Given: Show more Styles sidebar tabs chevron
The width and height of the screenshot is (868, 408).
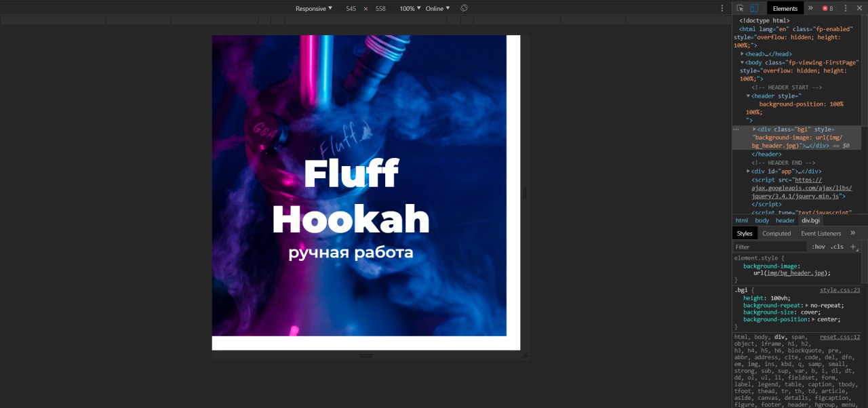Looking at the screenshot, I should pos(853,233).
